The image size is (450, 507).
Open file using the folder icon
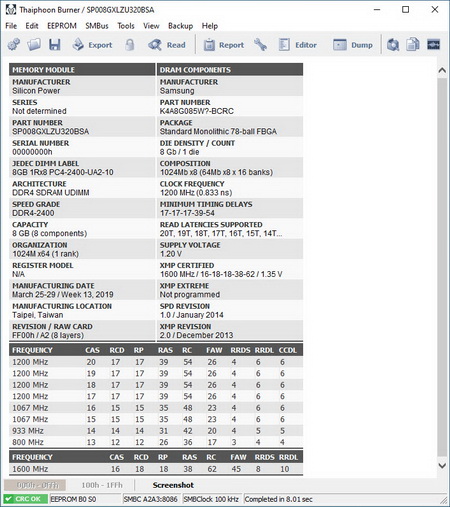click(x=34, y=45)
